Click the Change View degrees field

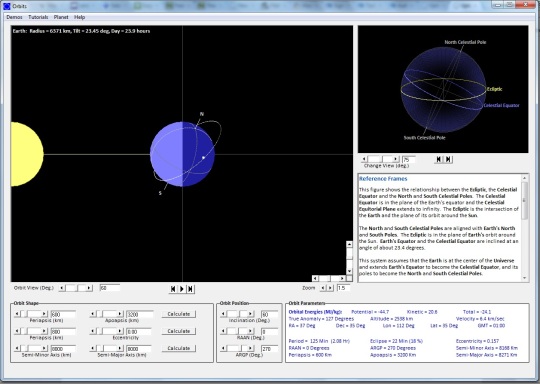[x=408, y=159]
